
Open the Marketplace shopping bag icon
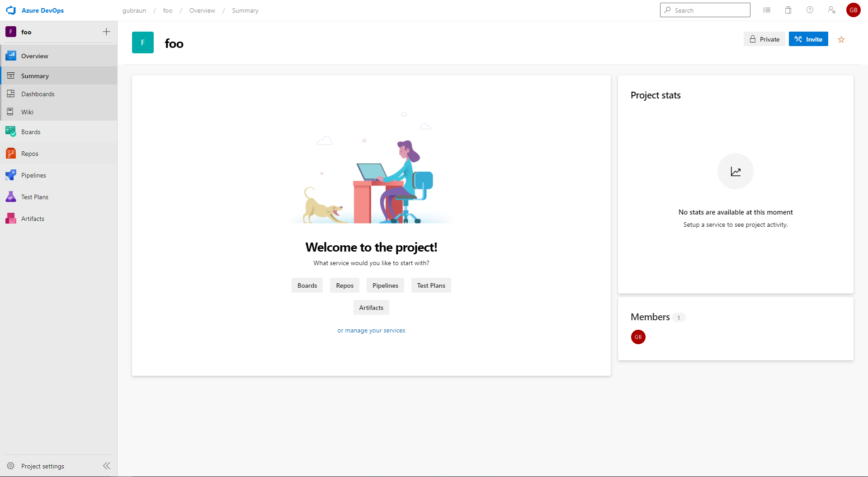[788, 10]
